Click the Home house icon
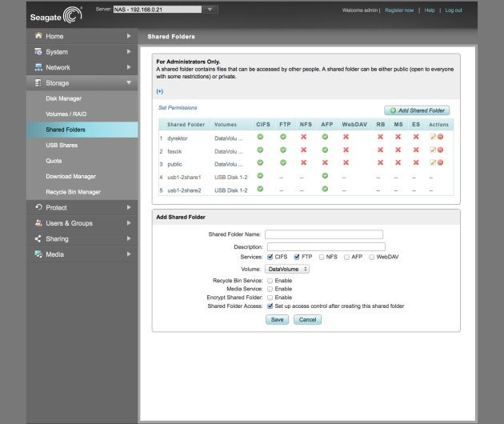504x424 pixels. tap(38, 36)
